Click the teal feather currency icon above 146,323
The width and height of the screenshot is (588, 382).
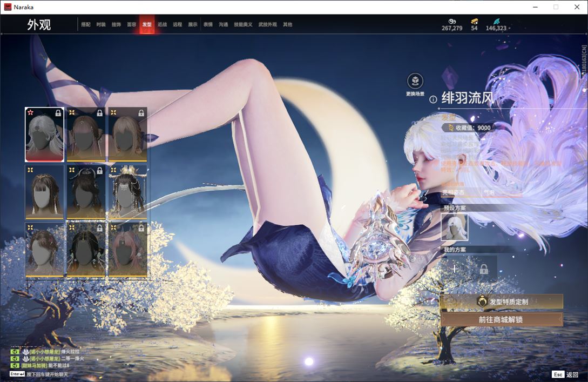pyautogui.click(x=497, y=22)
